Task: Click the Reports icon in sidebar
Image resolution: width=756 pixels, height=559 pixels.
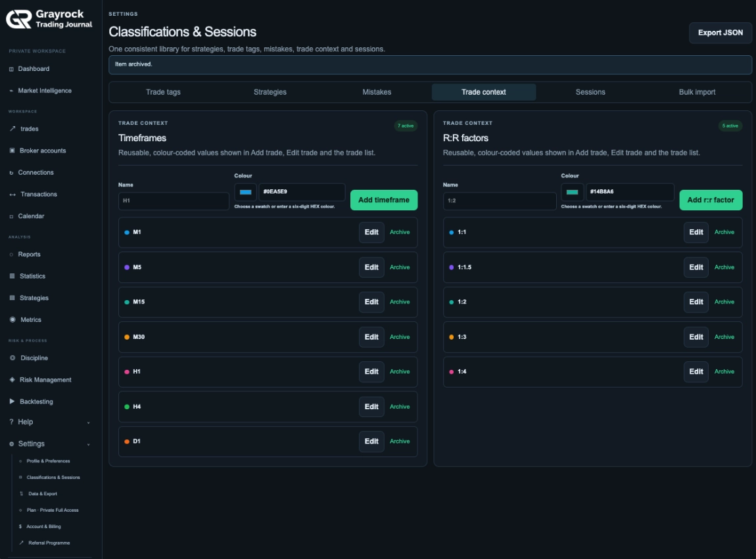Action: (x=11, y=254)
